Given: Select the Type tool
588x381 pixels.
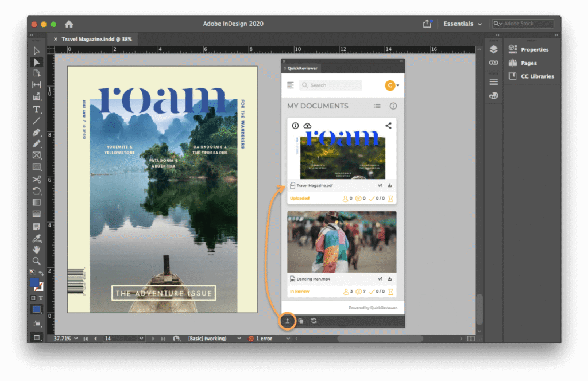Looking at the screenshot, I should coord(37,109).
